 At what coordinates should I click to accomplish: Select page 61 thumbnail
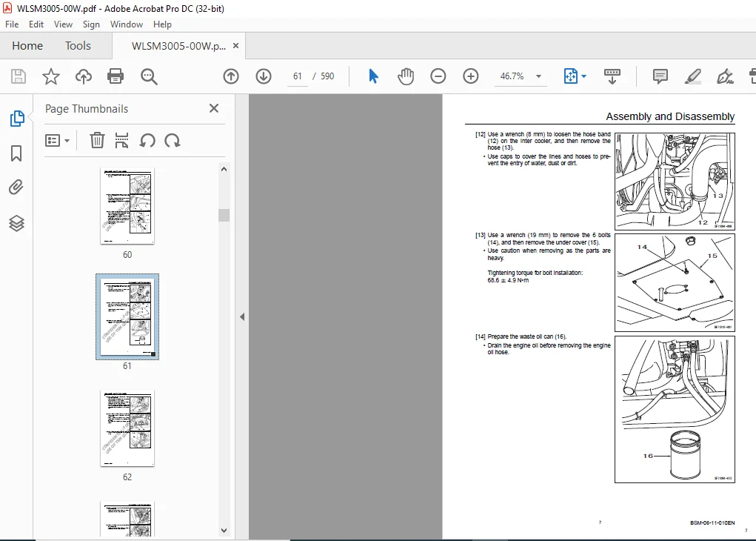point(127,316)
